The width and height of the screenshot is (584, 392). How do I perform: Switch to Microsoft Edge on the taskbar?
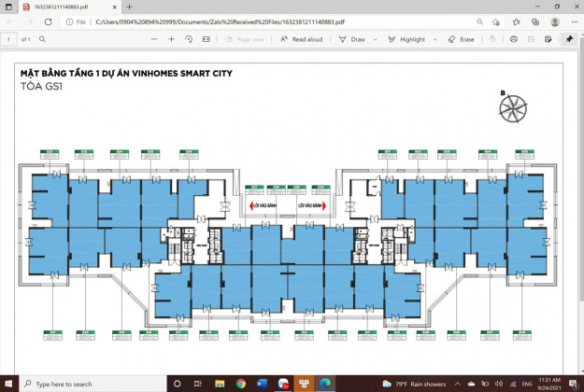click(325, 384)
